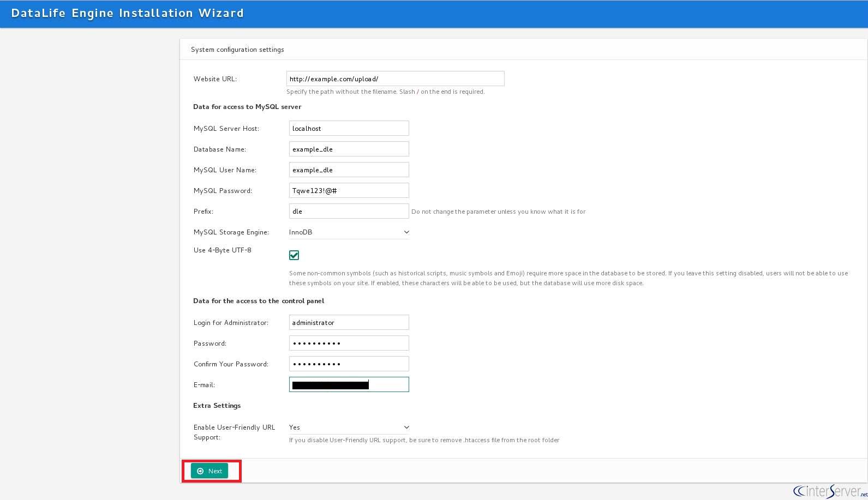Screen dimensions: 868x500
Task: Click the arrow icon inside Next button
Action: click(x=200, y=471)
